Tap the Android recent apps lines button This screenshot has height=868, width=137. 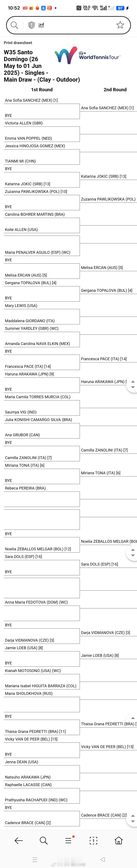pyautogui.click(x=34, y=860)
